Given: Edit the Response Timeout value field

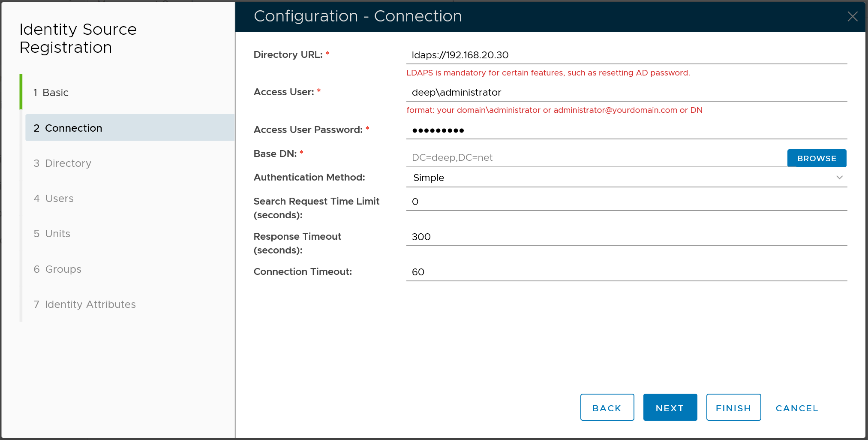Looking at the screenshot, I should pyautogui.click(x=626, y=237).
